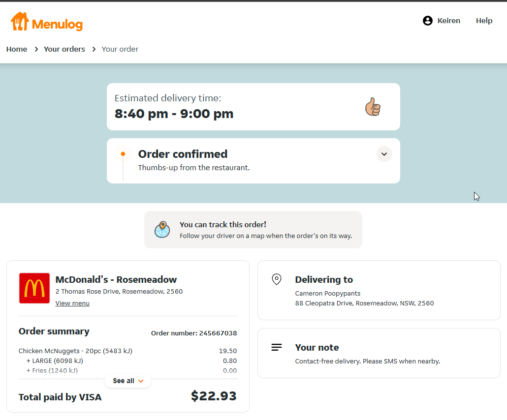This screenshot has height=420, width=507.
Task: Click the note lines icon
Action: coord(277,347)
